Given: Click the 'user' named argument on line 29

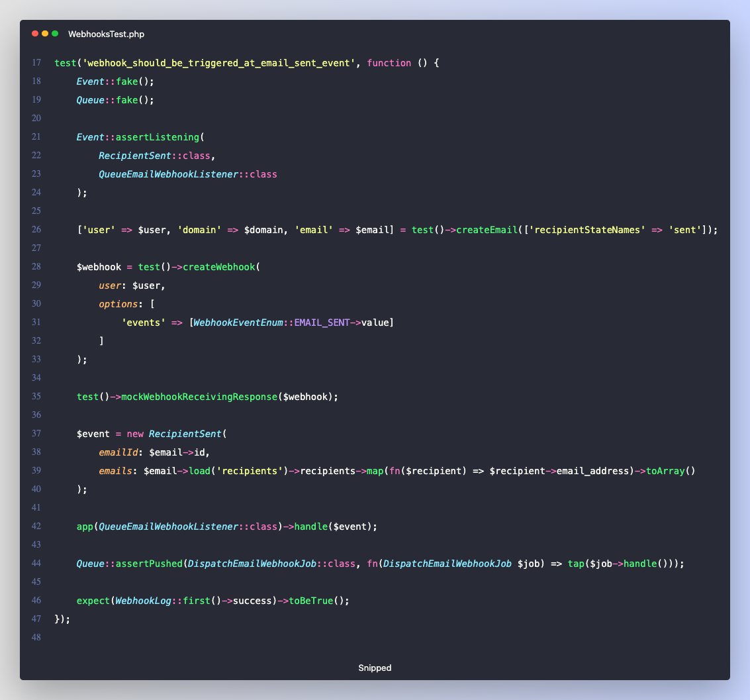Looking at the screenshot, I should click(110, 285).
